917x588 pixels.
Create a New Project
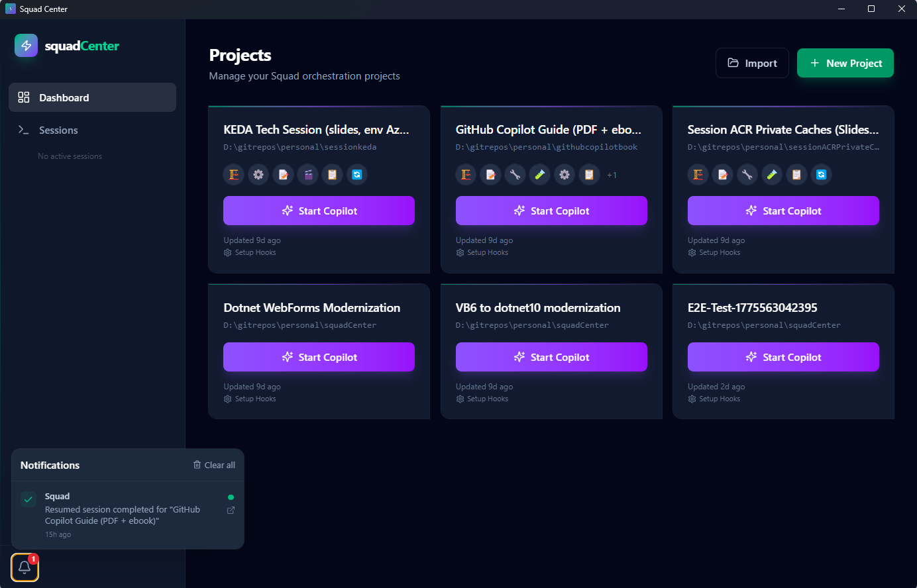[845, 63]
